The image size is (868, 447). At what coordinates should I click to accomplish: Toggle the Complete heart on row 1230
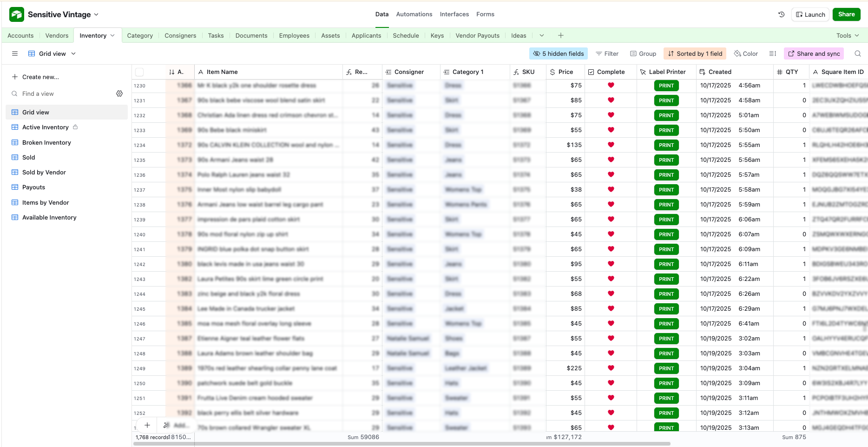(611, 86)
